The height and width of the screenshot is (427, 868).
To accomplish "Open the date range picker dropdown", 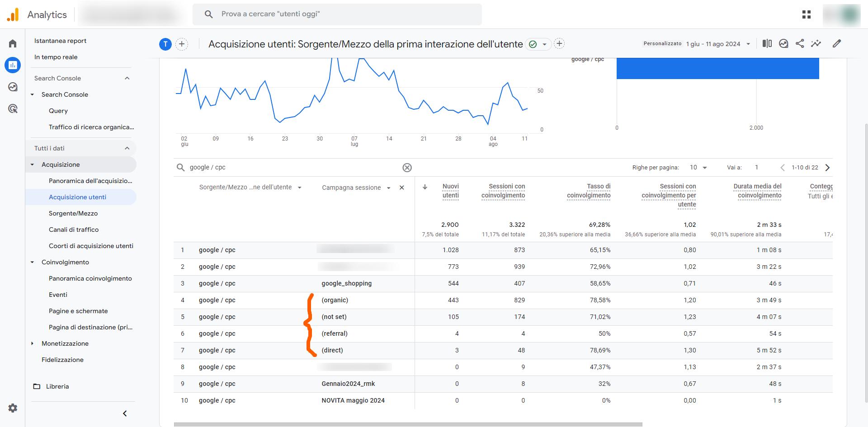I will (718, 44).
